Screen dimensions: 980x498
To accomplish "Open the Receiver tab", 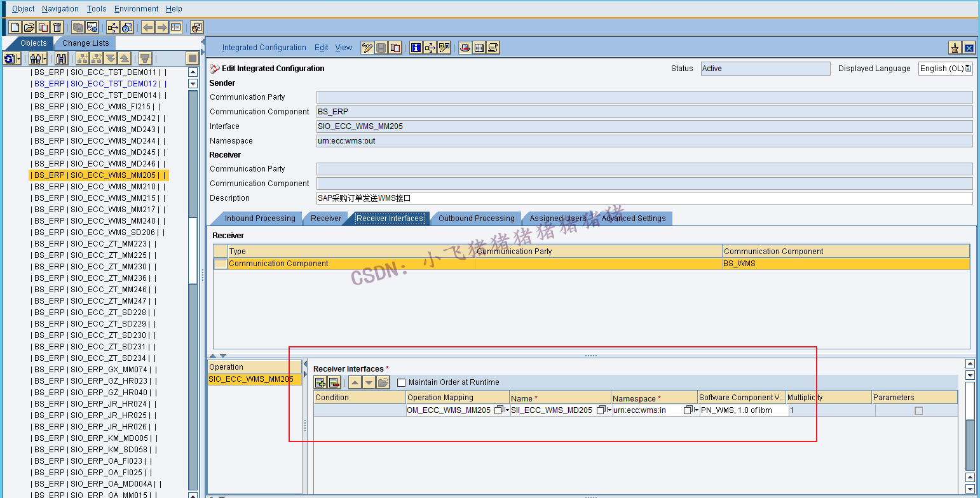I will point(326,219).
